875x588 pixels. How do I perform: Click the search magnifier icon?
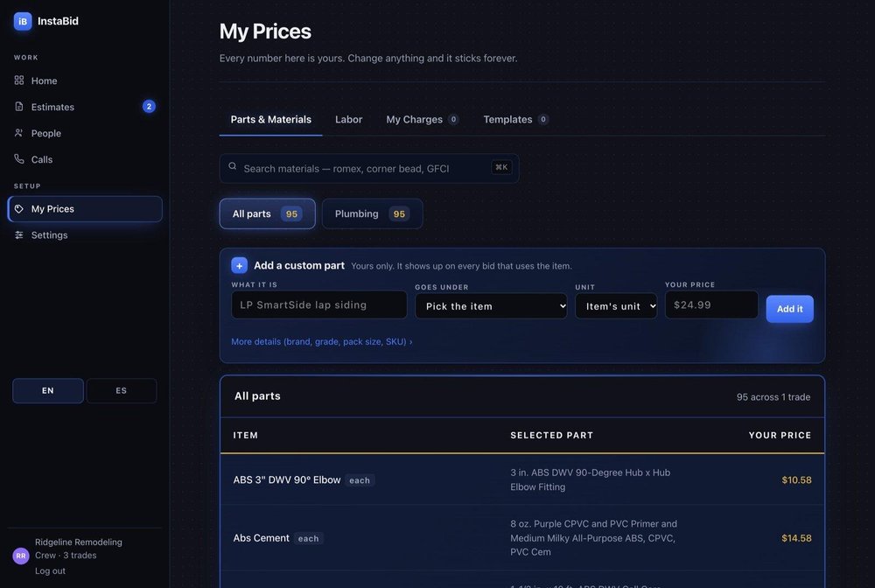click(232, 166)
